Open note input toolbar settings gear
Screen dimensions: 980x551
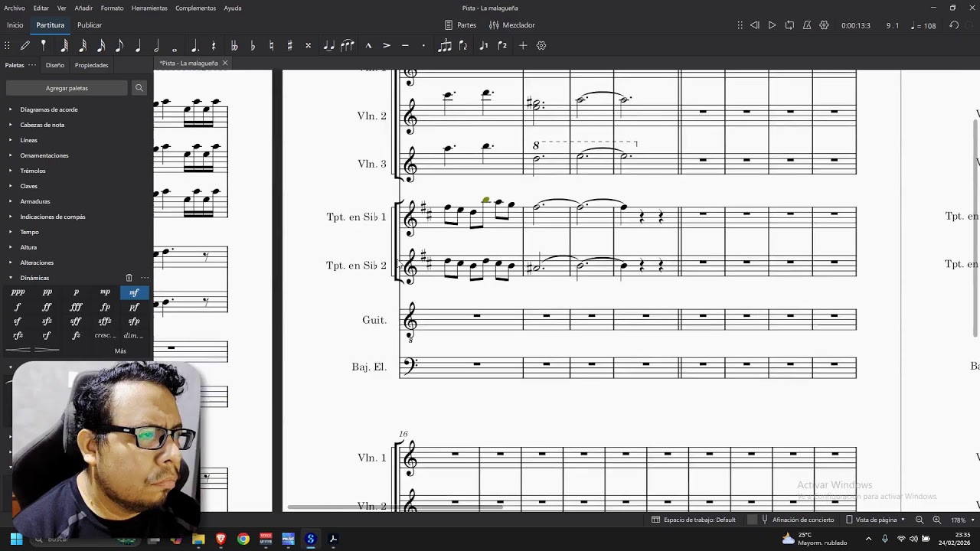click(x=541, y=46)
